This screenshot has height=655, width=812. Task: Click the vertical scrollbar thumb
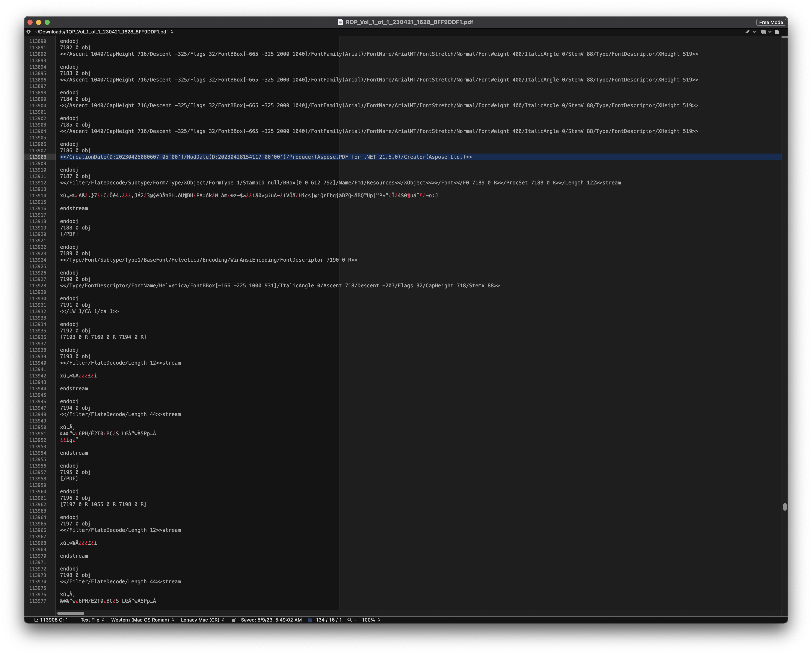tap(785, 507)
